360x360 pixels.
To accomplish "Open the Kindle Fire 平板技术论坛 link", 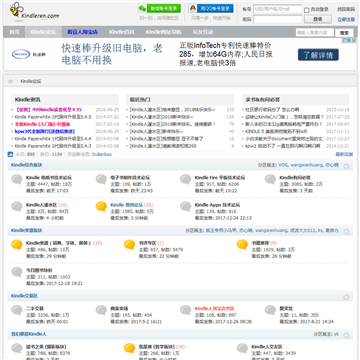I will (x=220, y=178).
